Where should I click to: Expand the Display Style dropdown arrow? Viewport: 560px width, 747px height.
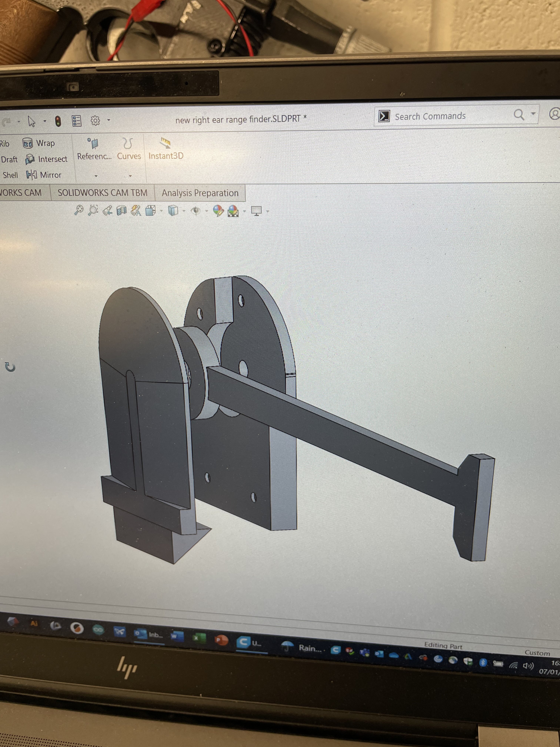coord(184,211)
